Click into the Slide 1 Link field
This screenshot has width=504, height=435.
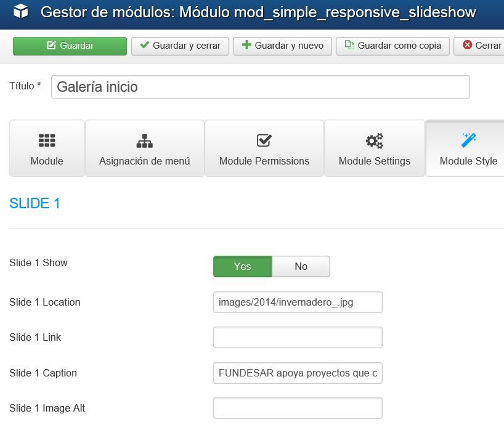pos(298,337)
